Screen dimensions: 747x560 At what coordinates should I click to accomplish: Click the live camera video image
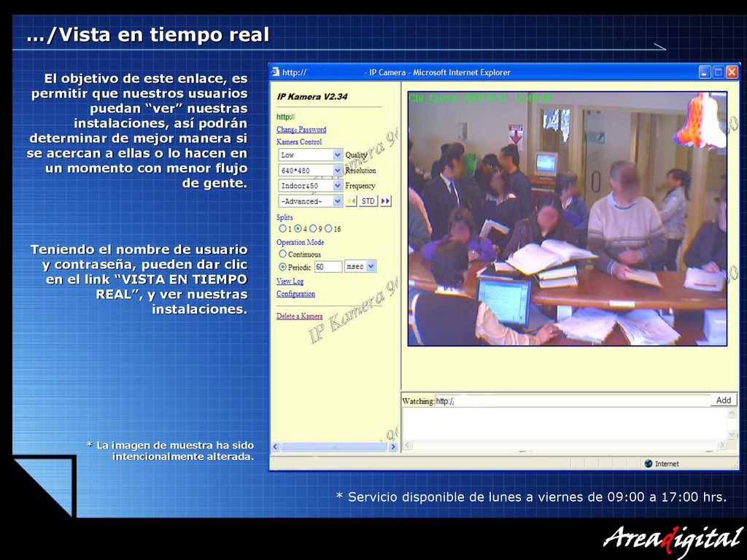click(568, 219)
